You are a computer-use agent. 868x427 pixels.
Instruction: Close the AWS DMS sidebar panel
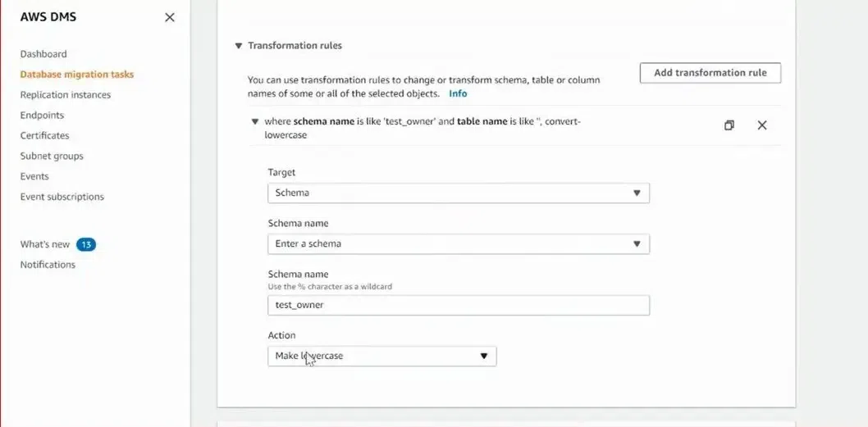click(170, 17)
